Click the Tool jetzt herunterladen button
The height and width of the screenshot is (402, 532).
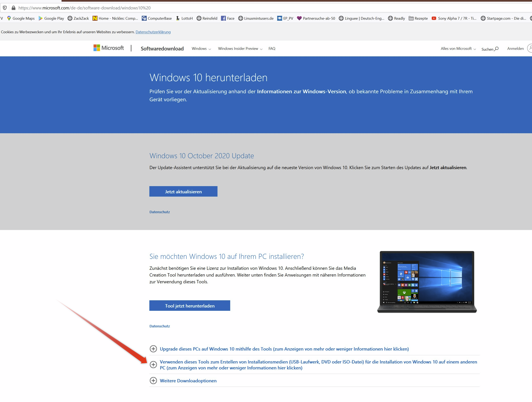[190, 306]
